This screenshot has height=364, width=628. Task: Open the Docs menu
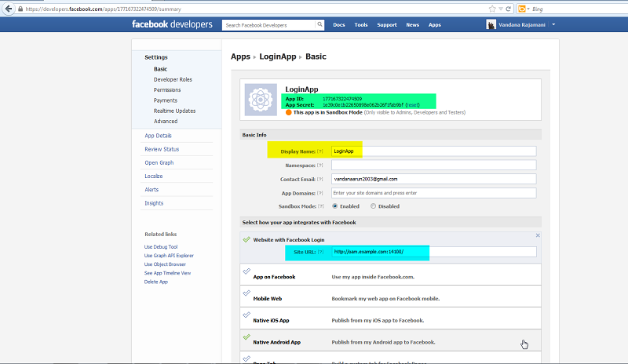point(339,25)
